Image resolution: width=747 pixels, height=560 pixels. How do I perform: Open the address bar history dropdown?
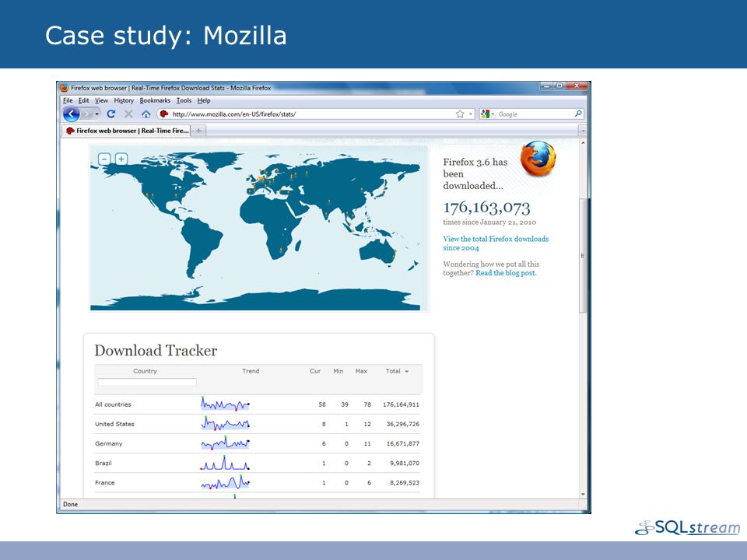click(471, 114)
